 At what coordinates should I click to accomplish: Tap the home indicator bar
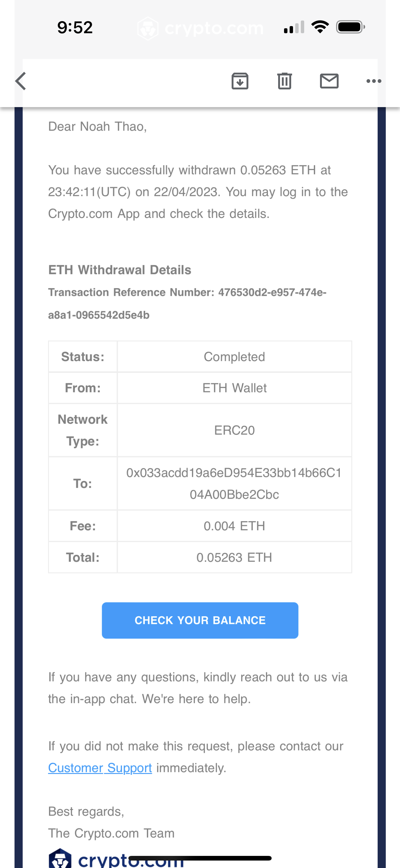(x=200, y=858)
